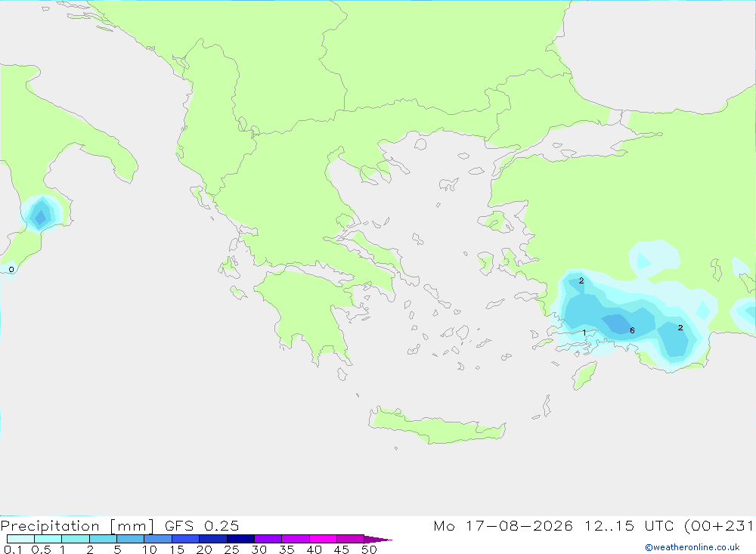Click the above-50 mm legend arrow tip

[378, 540]
